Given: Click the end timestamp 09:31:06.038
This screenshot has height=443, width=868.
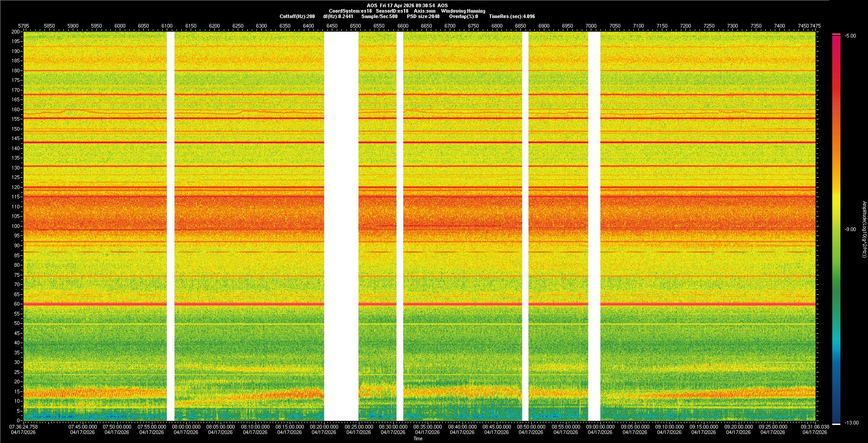Looking at the screenshot, I should (x=816, y=427).
